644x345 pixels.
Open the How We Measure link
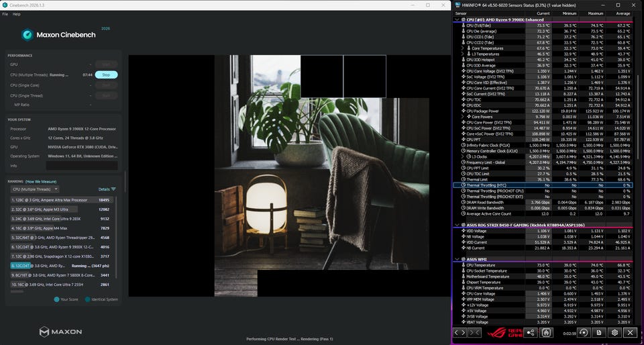click(41, 181)
